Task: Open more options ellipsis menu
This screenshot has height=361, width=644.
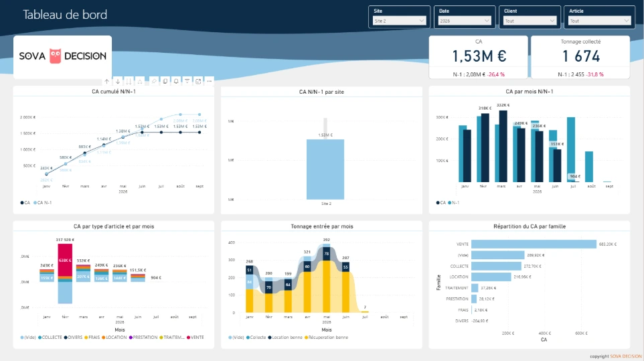Action: point(209,81)
